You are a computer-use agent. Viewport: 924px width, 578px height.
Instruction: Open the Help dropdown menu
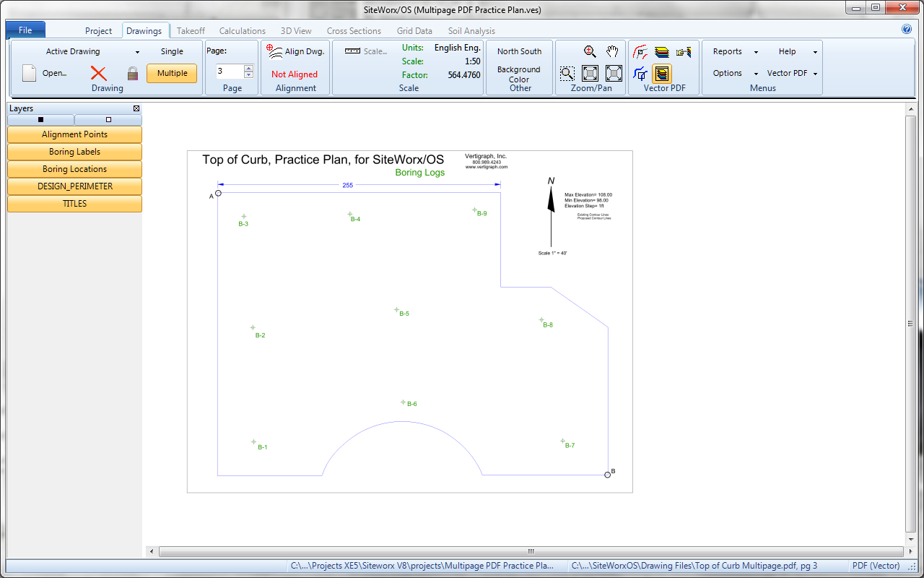[797, 51]
